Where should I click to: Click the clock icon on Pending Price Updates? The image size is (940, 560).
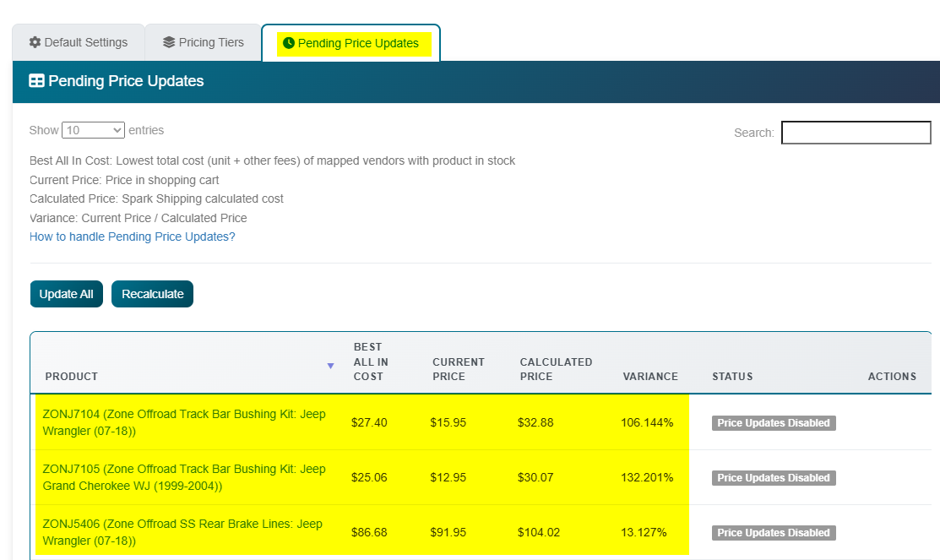tap(289, 43)
